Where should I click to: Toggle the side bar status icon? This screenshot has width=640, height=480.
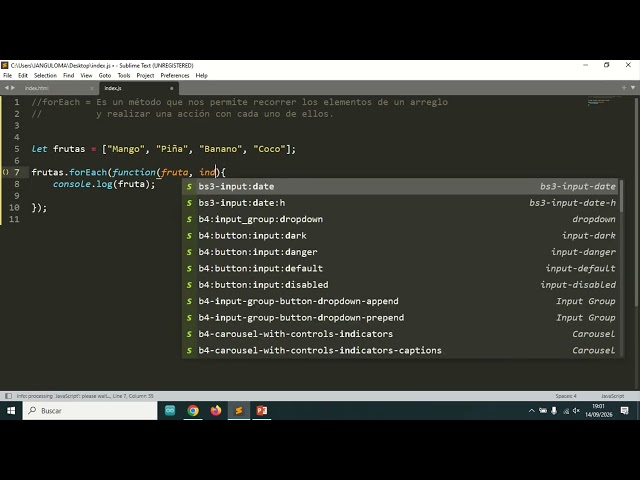(8, 396)
